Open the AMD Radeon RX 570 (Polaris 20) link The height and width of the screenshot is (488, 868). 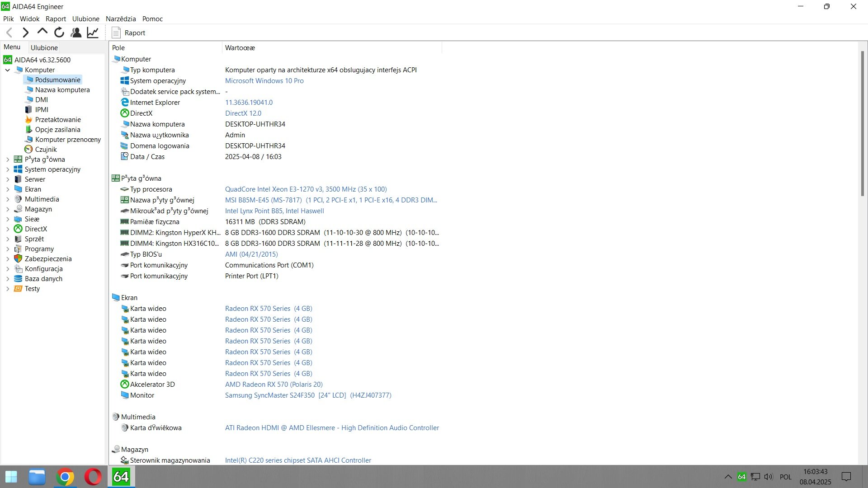pyautogui.click(x=274, y=384)
